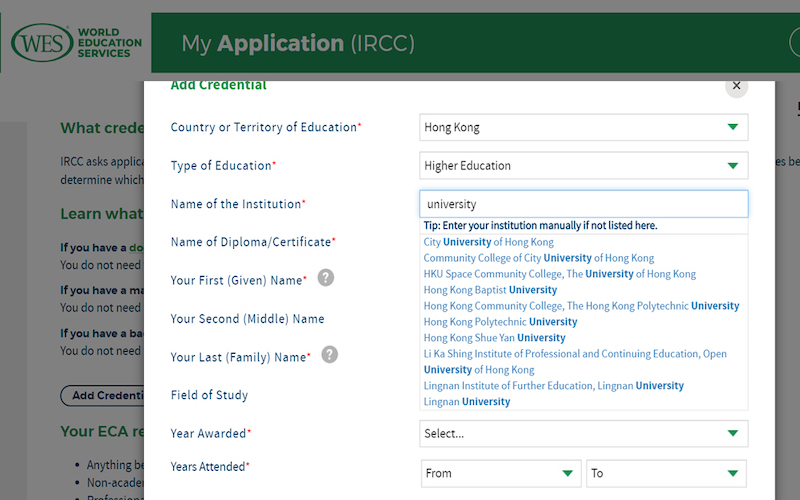Open the Years Attended From dropdown

[x=501, y=473]
